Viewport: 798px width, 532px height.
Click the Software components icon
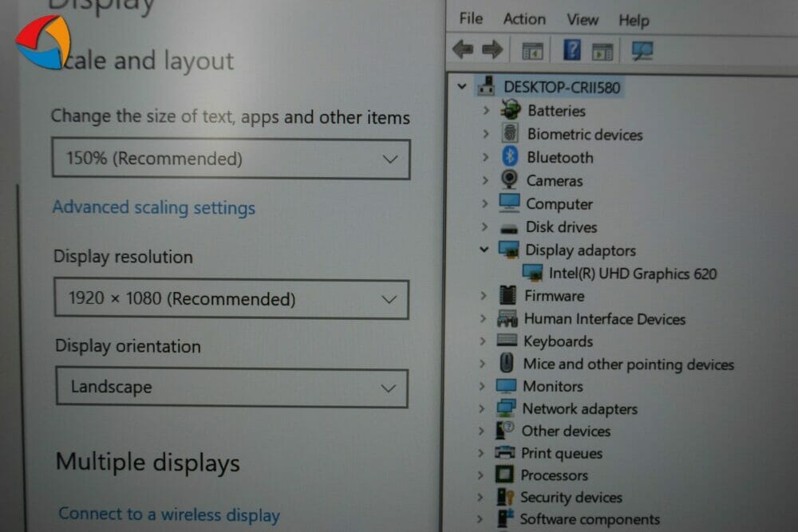(x=505, y=518)
